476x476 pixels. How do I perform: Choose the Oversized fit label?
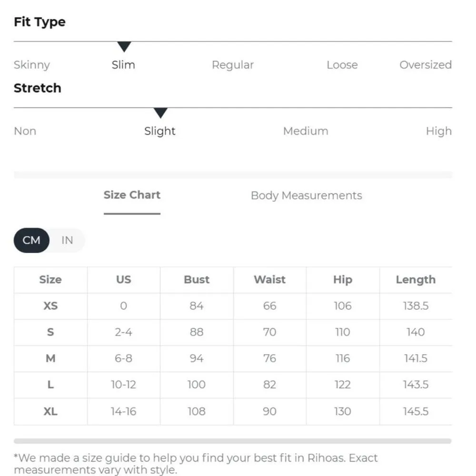pos(425,65)
